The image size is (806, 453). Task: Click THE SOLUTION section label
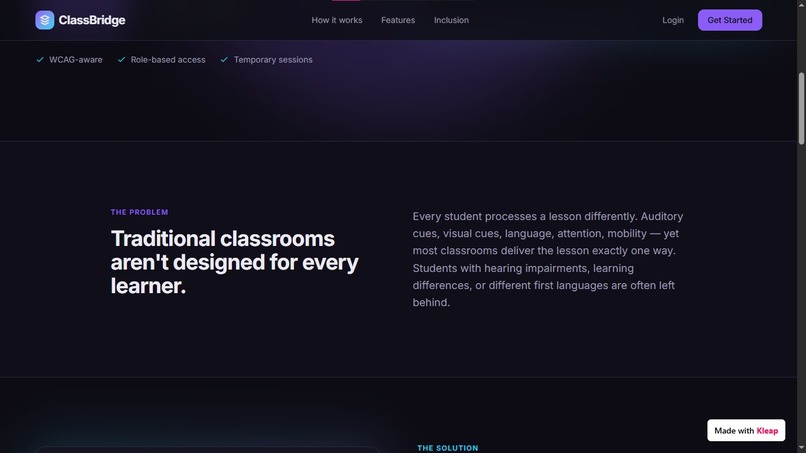(448, 448)
